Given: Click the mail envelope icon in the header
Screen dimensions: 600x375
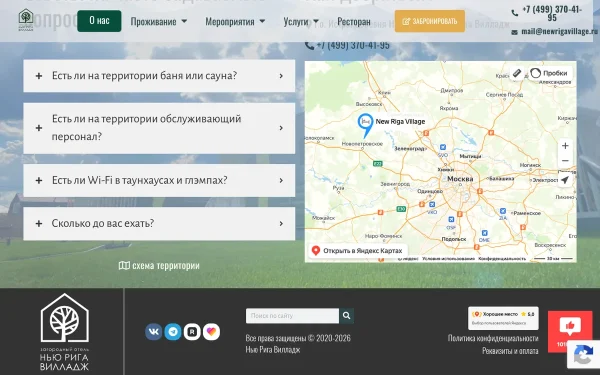Looking at the screenshot, I should [x=515, y=32].
